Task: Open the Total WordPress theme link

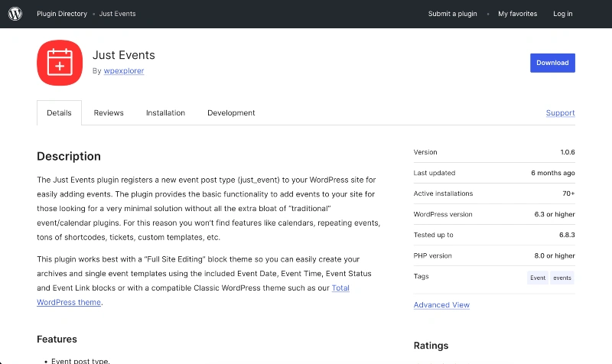Action: point(340,288)
